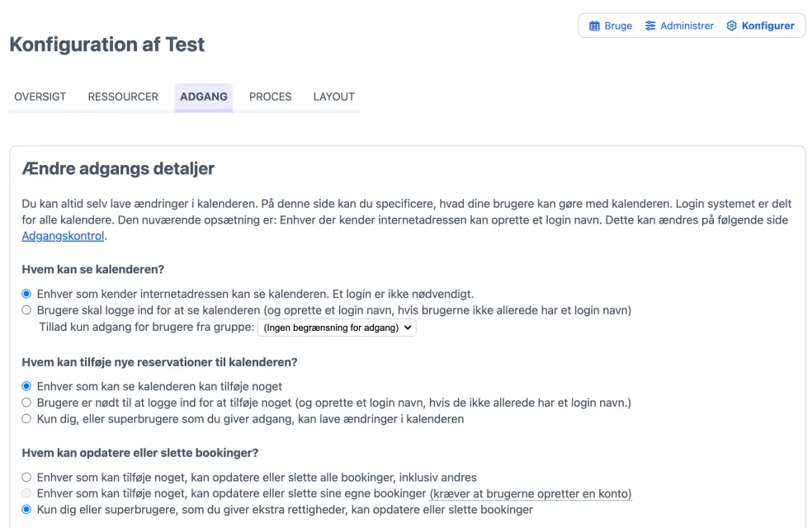The width and height of the screenshot is (812, 528).
Task: Open the RESSOURCER tab
Action: (123, 97)
